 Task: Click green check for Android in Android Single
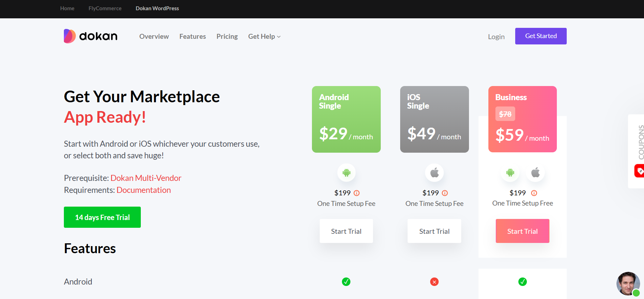point(346,282)
